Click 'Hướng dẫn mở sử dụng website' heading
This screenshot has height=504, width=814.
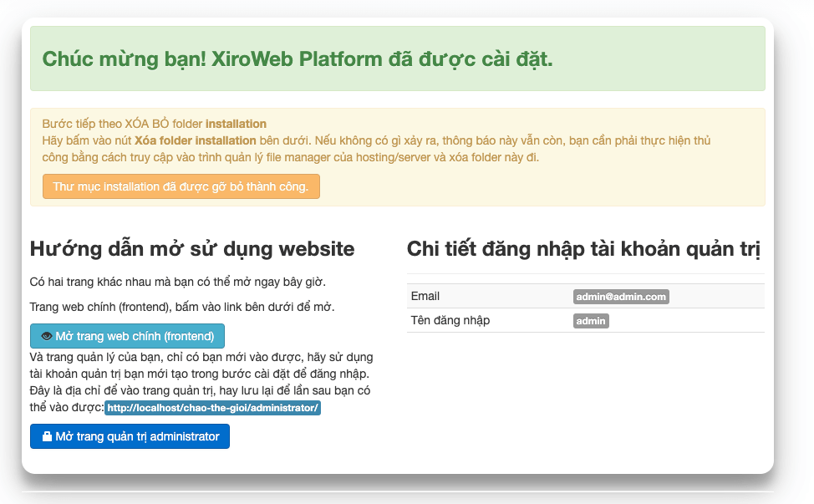point(192,248)
